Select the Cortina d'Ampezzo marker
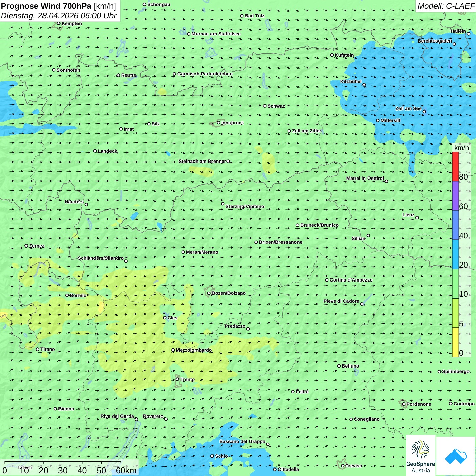The height and width of the screenshot is (476, 476). pyautogui.click(x=327, y=280)
